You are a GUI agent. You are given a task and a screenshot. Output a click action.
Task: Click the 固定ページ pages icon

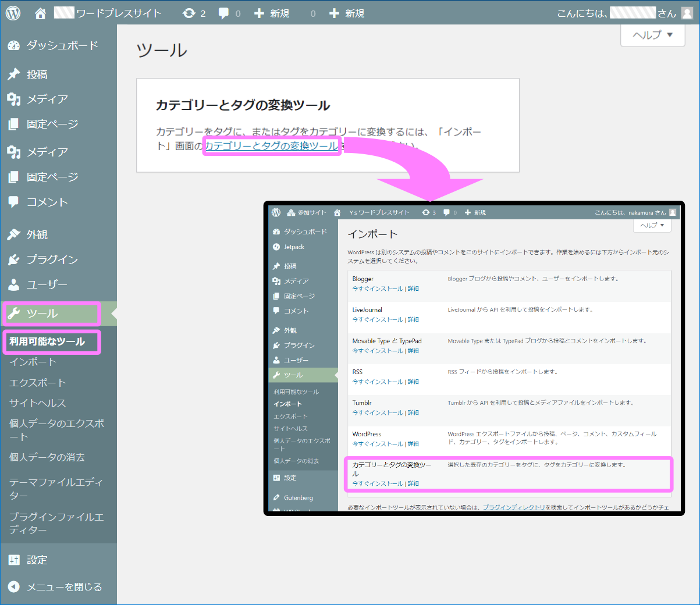coord(15,124)
